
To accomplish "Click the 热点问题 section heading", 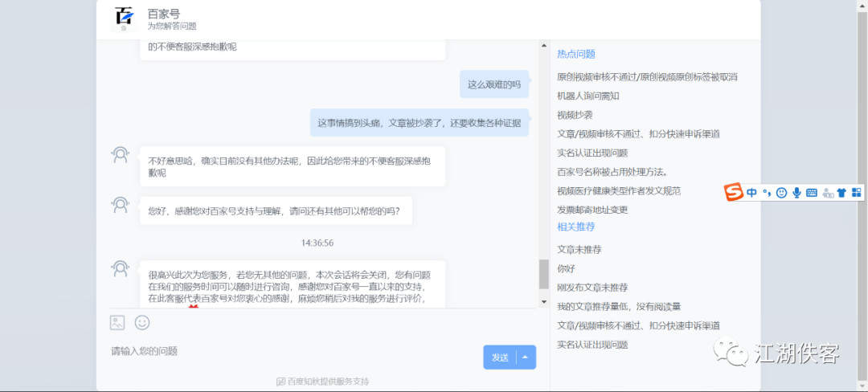I will (575, 54).
